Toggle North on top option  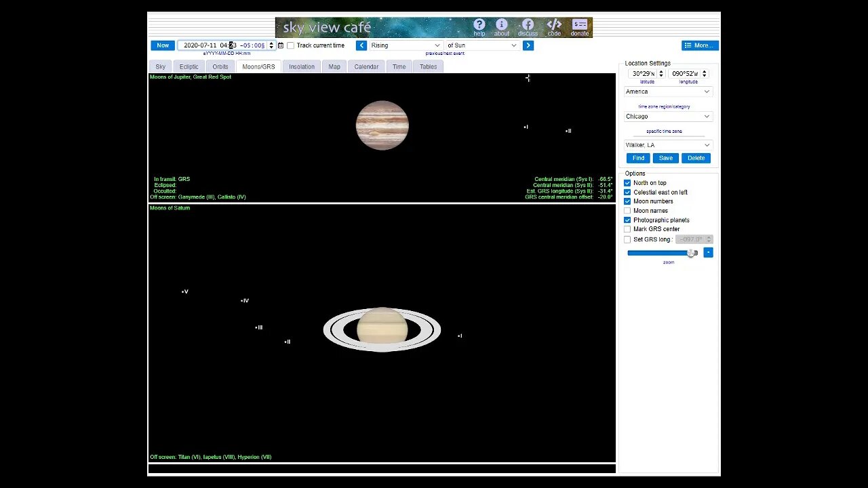point(627,183)
